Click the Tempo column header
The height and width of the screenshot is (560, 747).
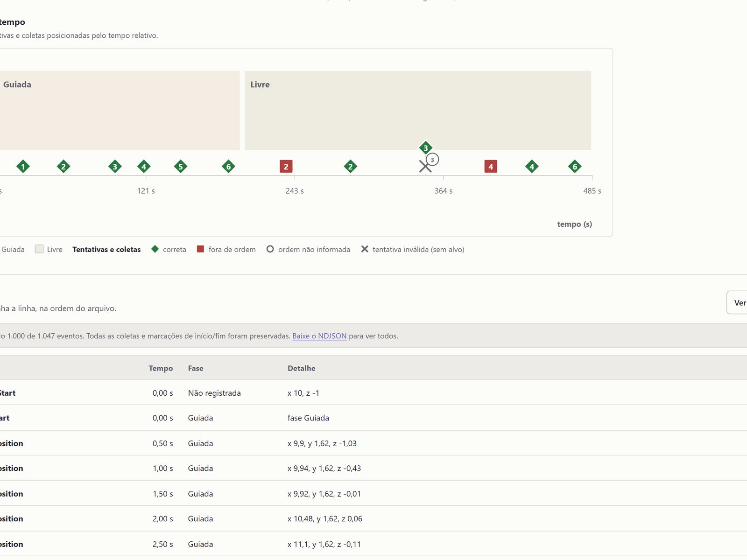pos(161,368)
